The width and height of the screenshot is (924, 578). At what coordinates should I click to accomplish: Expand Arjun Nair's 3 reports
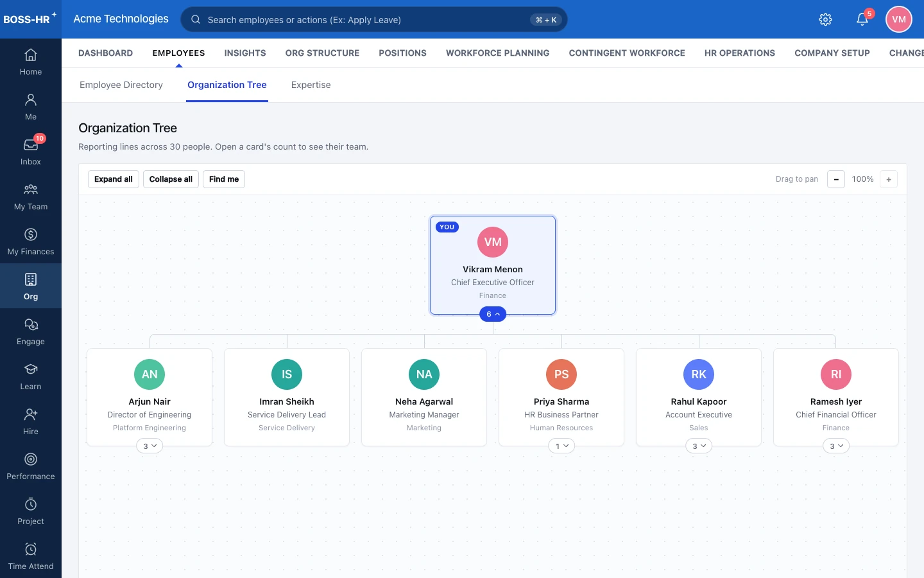pyautogui.click(x=150, y=446)
